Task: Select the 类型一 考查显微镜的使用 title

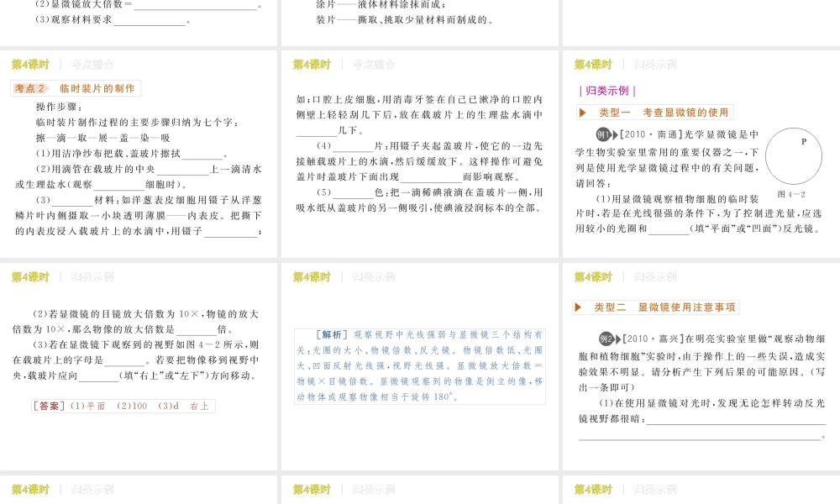Action: tap(664, 113)
